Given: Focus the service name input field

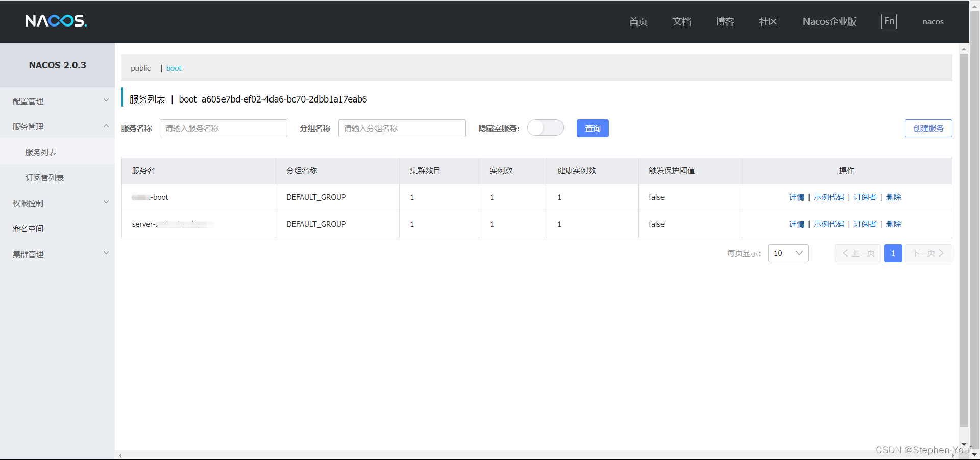Looking at the screenshot, I should click(x=224, y=128).
